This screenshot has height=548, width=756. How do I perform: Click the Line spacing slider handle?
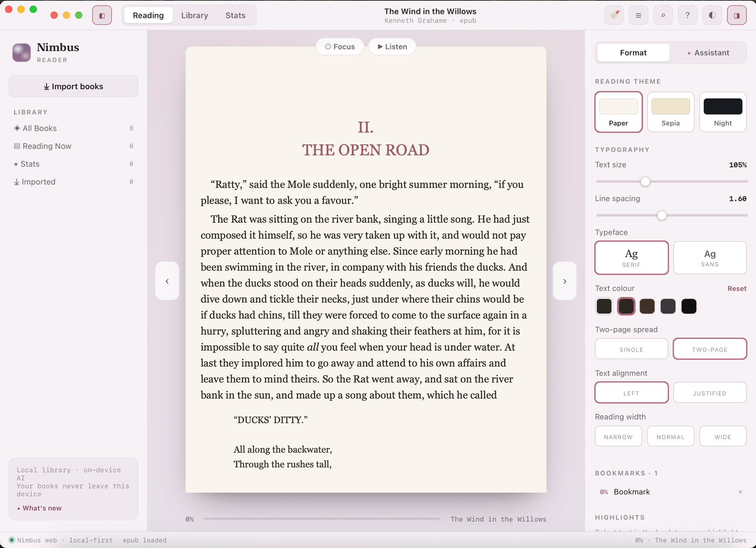(x=661, y=216)
